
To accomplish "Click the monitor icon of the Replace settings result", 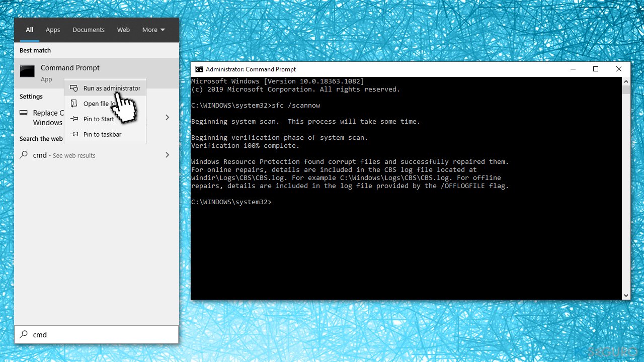I will [x=24, y=113].
